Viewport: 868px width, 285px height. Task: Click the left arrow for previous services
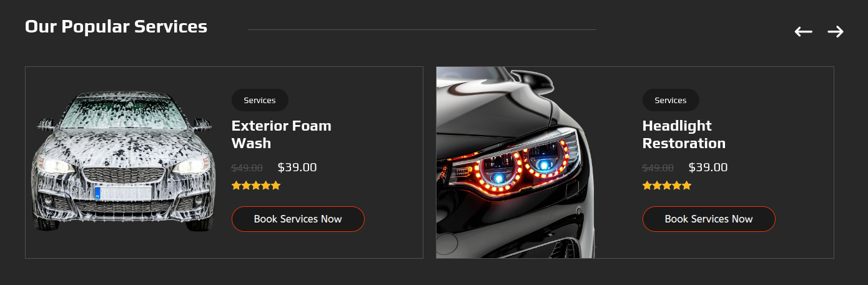pyautogui.click(x=803, y=32)
